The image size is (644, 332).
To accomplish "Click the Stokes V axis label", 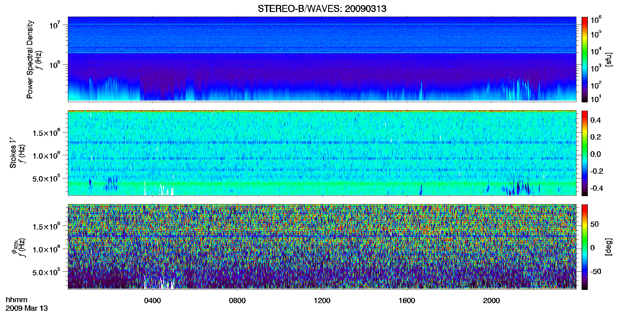I will [x=13, y=152].
